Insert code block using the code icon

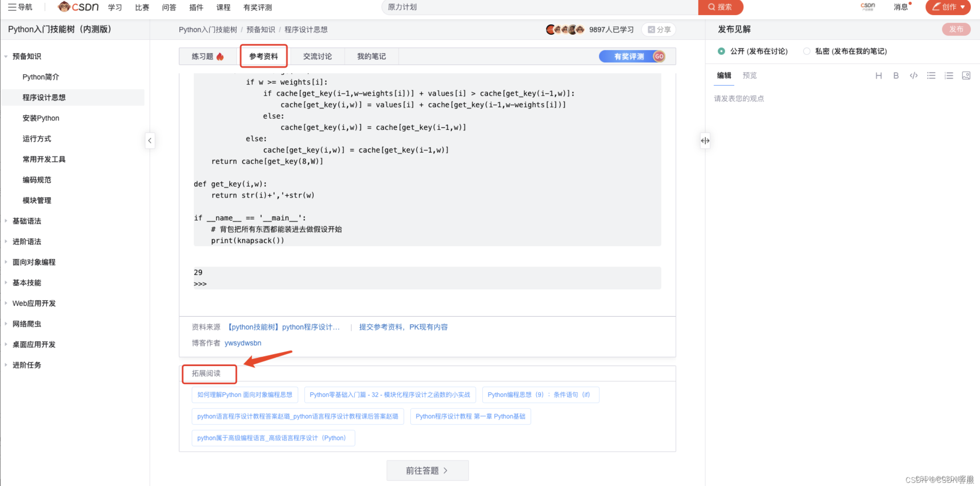[914, 76]
